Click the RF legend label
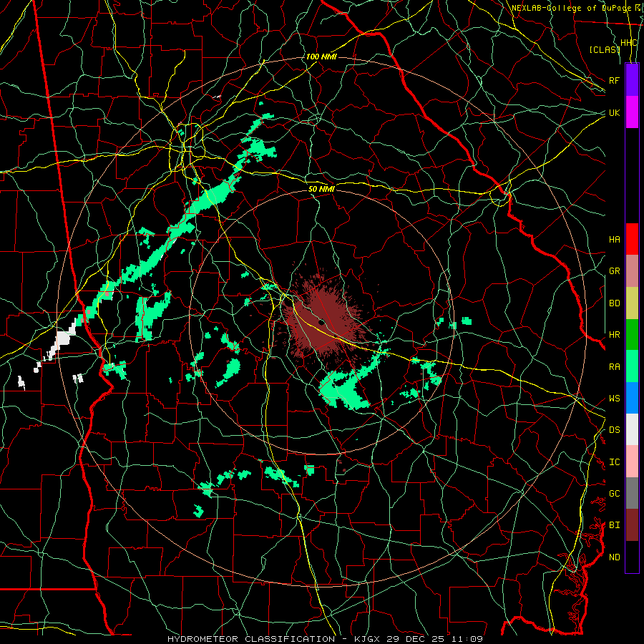Image resolution: width=644 pixels, height=644 pixels. point(615,80)
